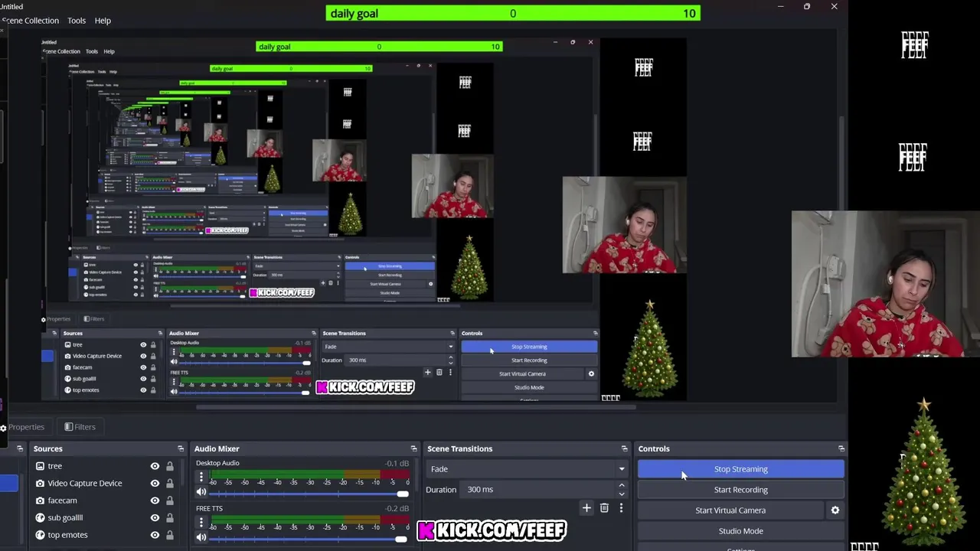Screen dimensions: 980x551
Task: Open transition properties three-dot menu
Action: click(x=621, y=508)
